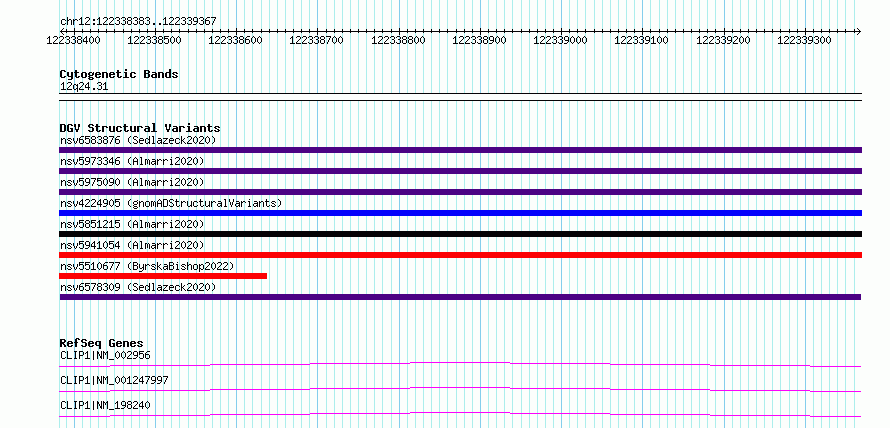Click the ruler position 122338900
The height and width of the screenshot is (428, 890).
point(480,40)
